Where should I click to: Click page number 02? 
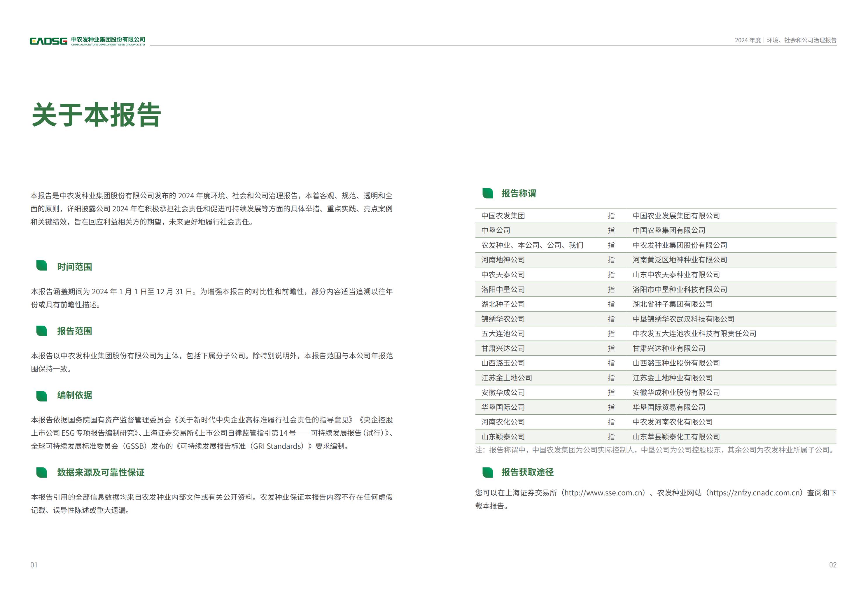[x=833, y=565]
